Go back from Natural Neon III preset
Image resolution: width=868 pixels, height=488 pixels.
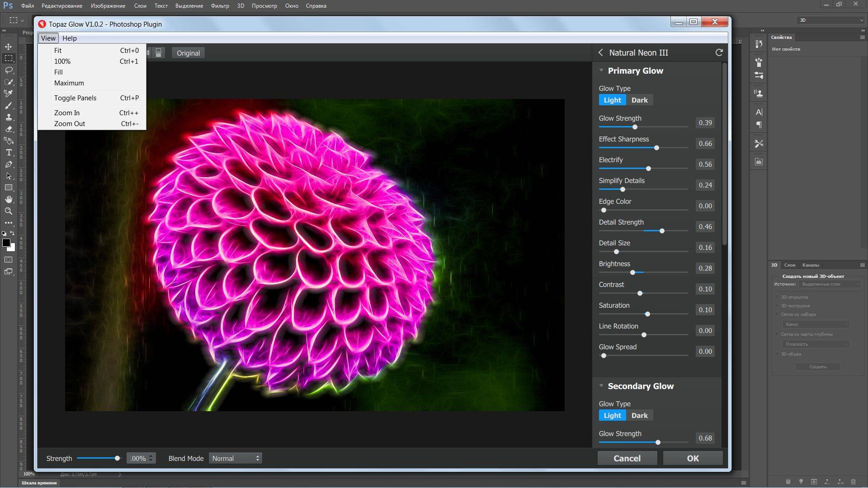click(x=601, y=52)
